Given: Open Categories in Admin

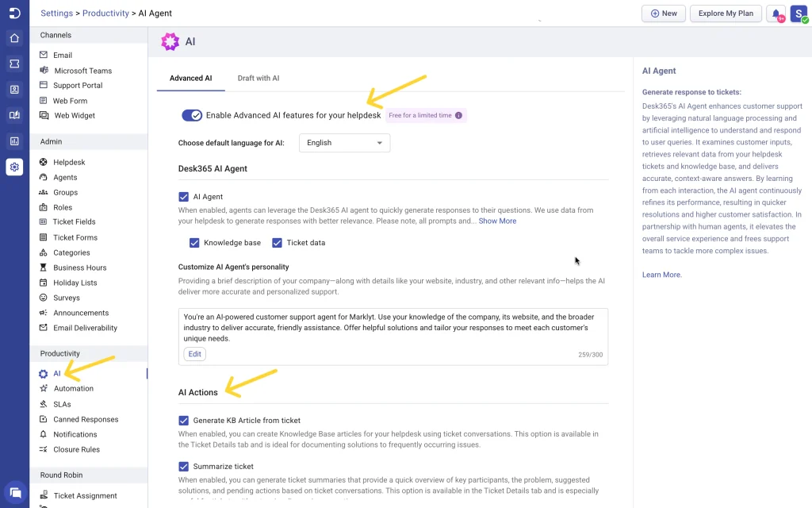Looking at the screenshot, I should [71, 252].
